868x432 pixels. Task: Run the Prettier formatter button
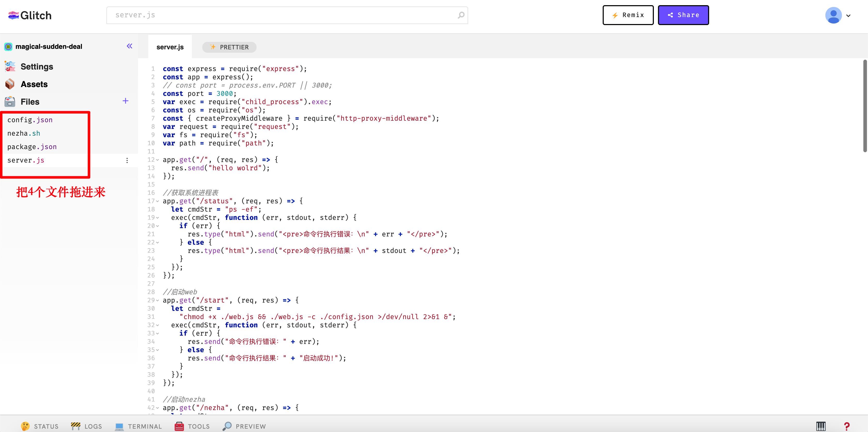(x=229, y=47)
